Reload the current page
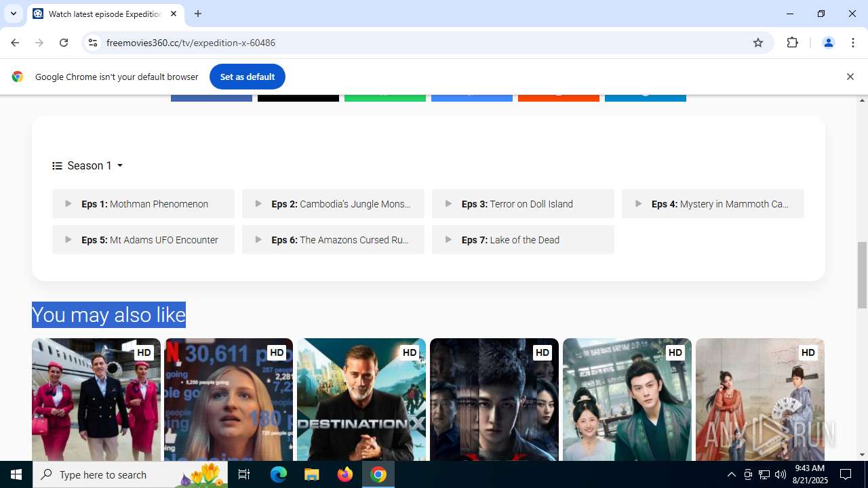868x488 pixels. [64, 43]
